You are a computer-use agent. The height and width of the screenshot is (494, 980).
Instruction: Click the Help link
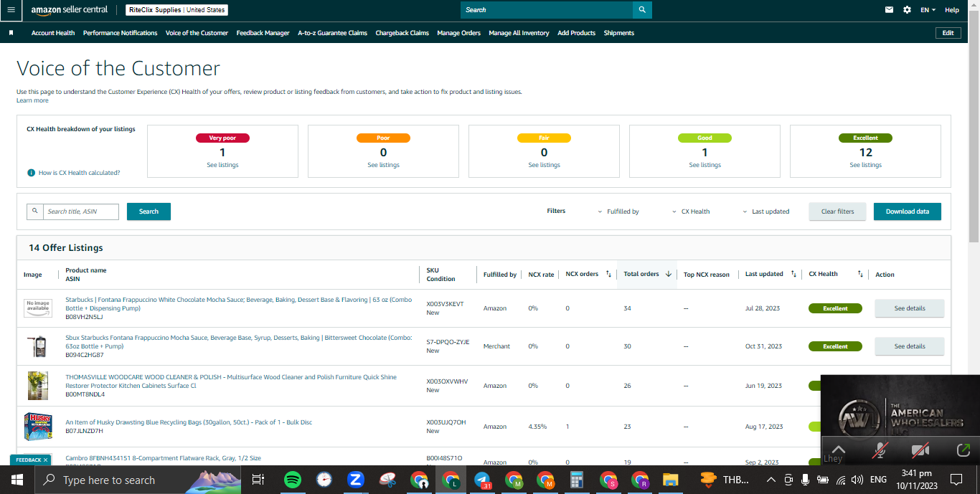pyautogui.click(x=952, y=10)
